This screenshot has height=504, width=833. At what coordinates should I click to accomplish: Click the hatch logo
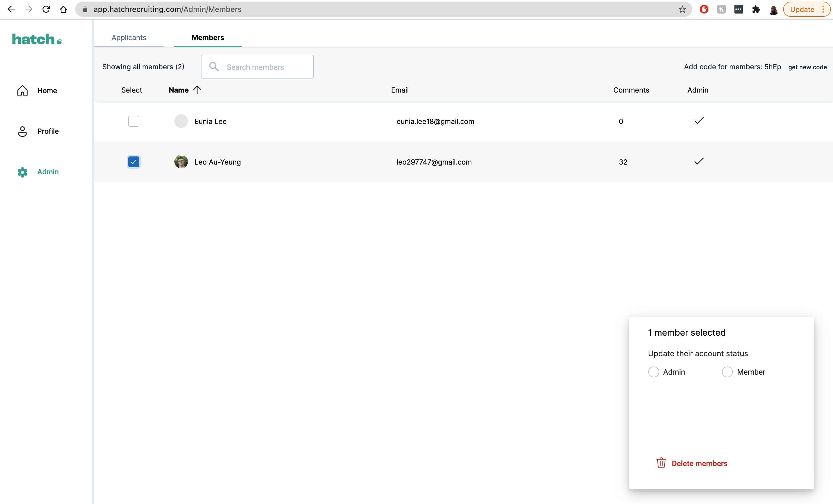click(x=37, y=39)
